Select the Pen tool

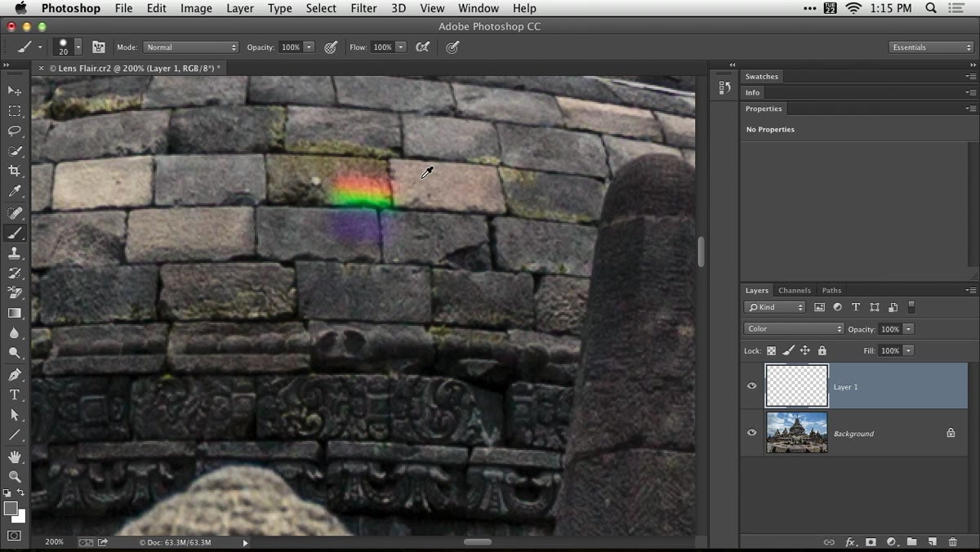15,375
